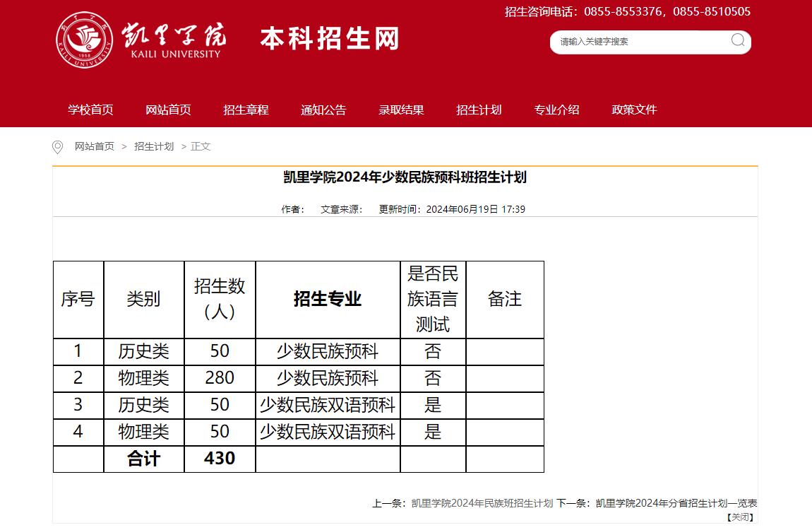Open 通知公告 navigation item
The width and height of the screenshot is (812, 530).
(323, 110)
